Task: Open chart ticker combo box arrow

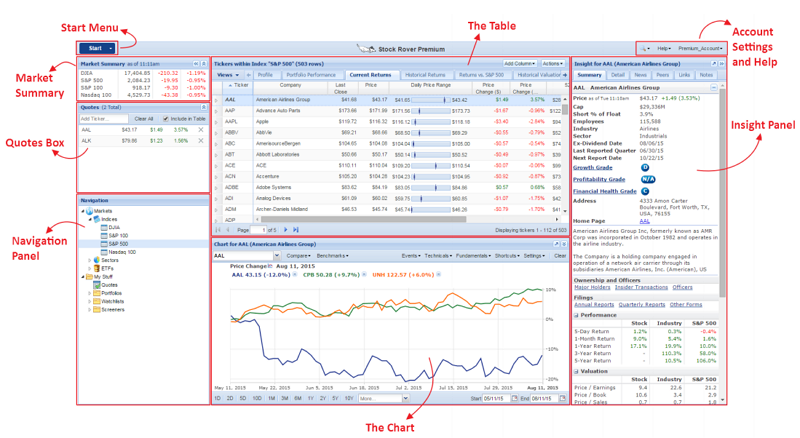Action: (x=277, y=256)
